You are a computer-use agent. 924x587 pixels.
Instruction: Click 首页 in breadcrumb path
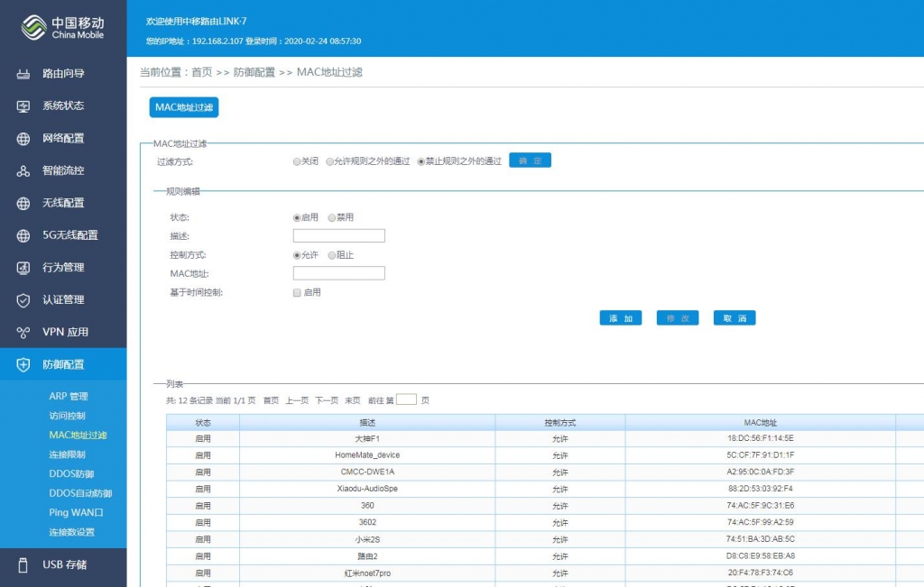[201, 72]
